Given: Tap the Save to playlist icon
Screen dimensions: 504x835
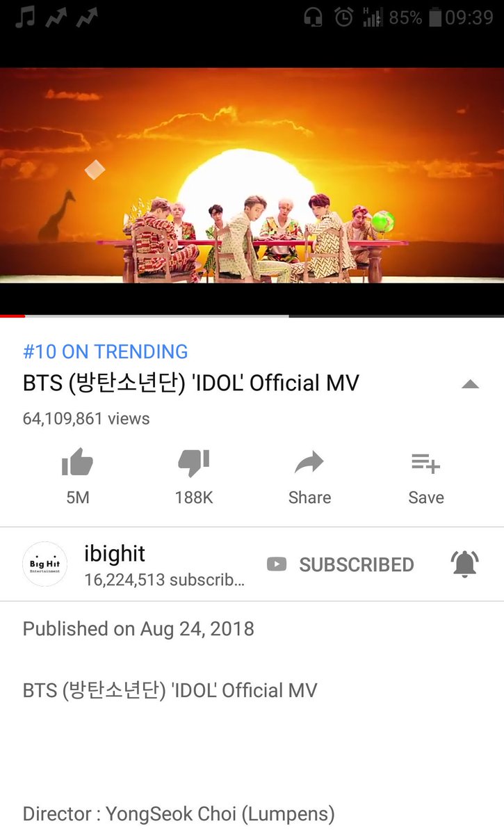Looking at the screenshot, I should 425,463.
